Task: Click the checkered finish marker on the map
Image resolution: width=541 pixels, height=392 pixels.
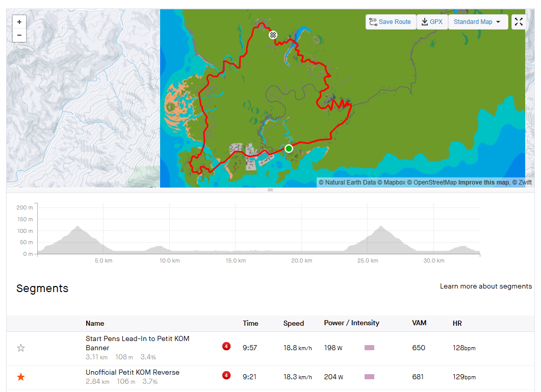Action: (x=273, y=35)
